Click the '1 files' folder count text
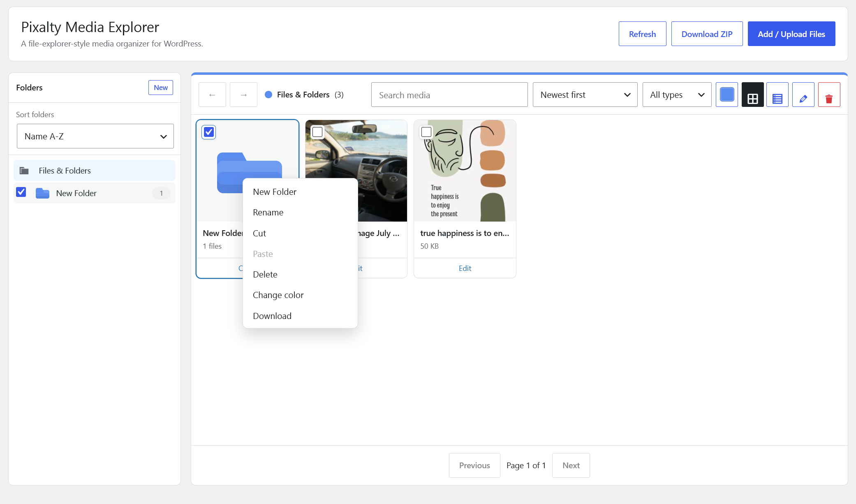This screenshot has height=504, width=856. click(212, 246)
